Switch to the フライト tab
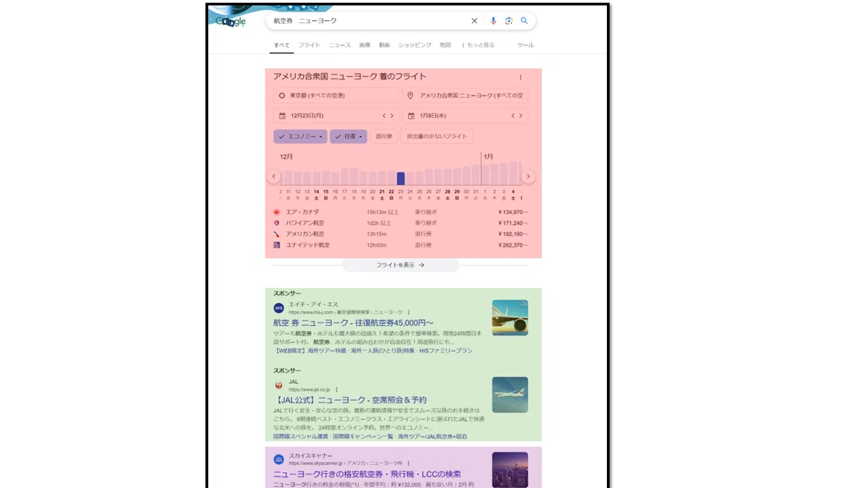 coord(309,45)
